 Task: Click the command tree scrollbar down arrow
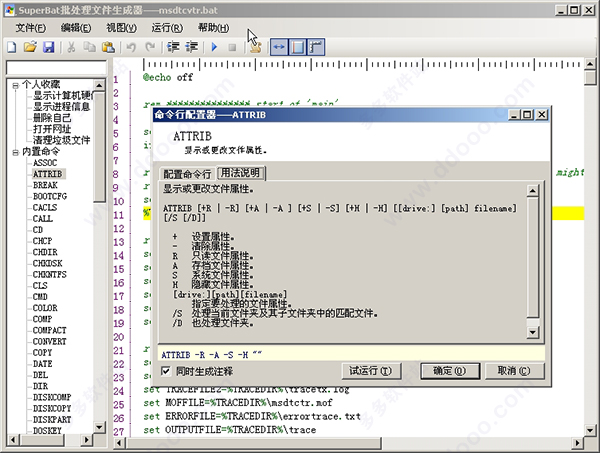point(99,427)
